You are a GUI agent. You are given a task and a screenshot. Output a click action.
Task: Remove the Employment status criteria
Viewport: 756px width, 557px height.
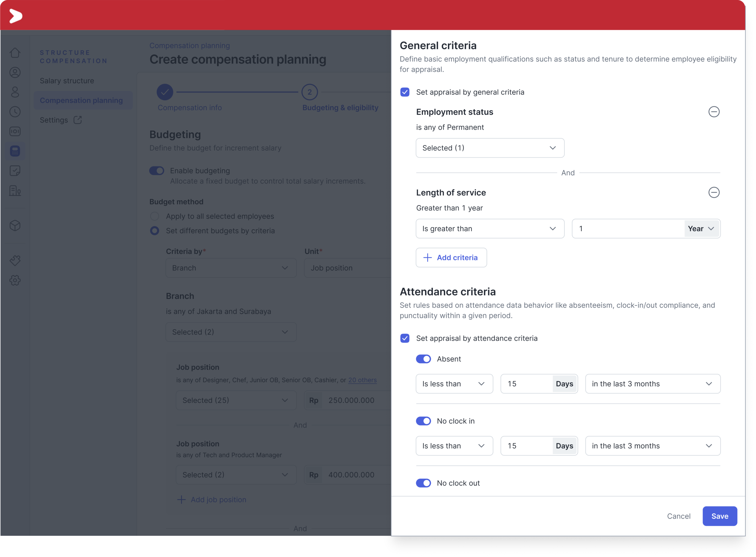(x=713, y=112)
